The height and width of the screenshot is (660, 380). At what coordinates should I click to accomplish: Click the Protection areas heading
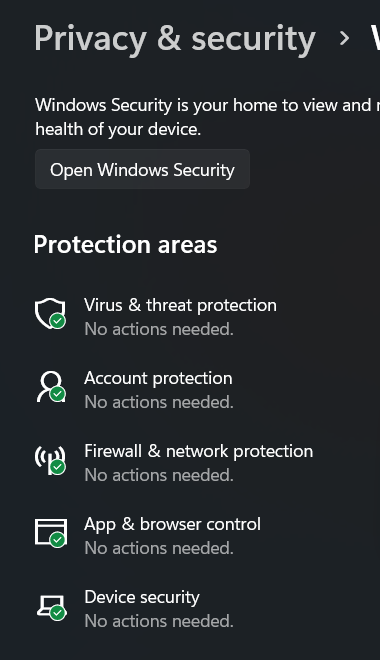click(x=125, y=245)
